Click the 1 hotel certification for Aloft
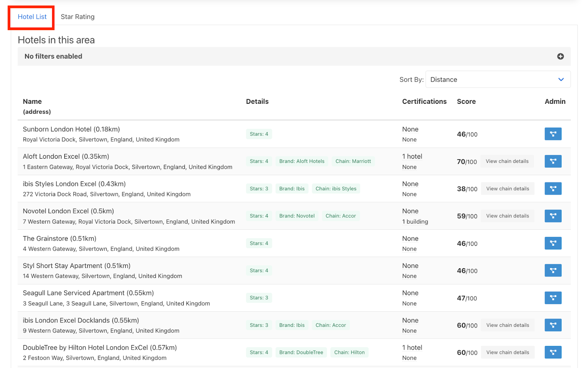The width and height of the screenshot is (588, 368). (x=412, y=156)
